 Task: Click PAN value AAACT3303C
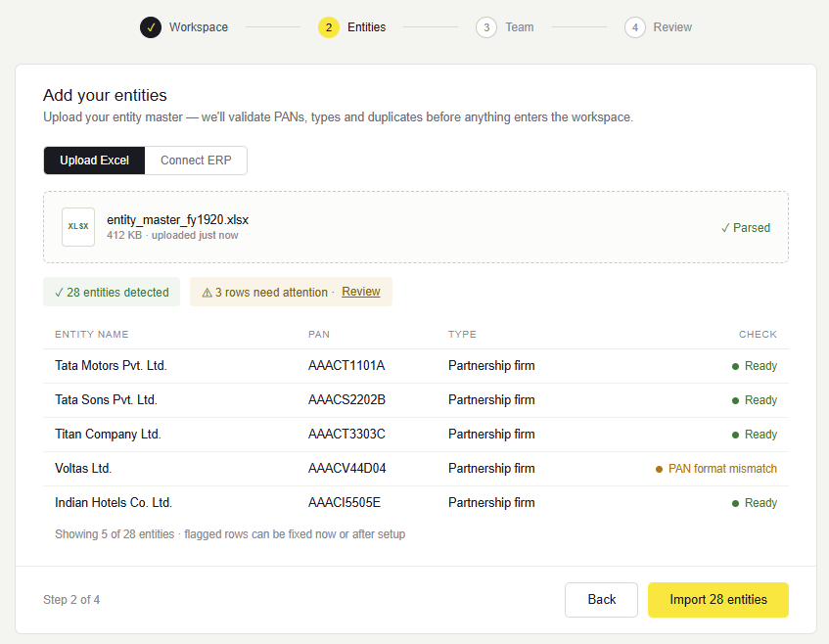[x=346, y=435]
